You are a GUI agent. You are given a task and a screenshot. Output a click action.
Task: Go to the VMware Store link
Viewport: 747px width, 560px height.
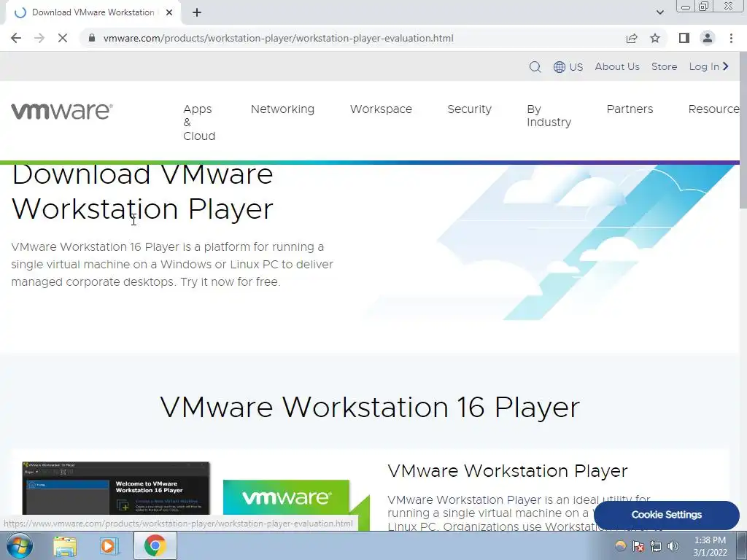[664, 66]
